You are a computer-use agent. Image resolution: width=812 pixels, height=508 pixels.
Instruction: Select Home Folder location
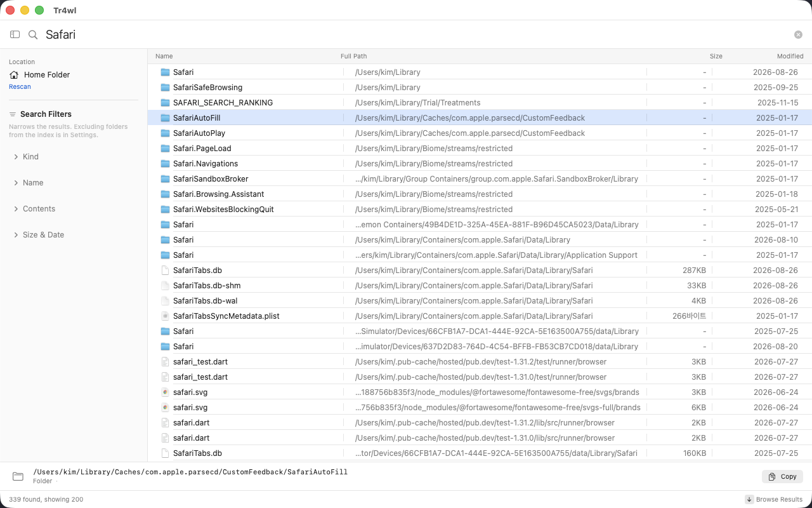(39, 74)
